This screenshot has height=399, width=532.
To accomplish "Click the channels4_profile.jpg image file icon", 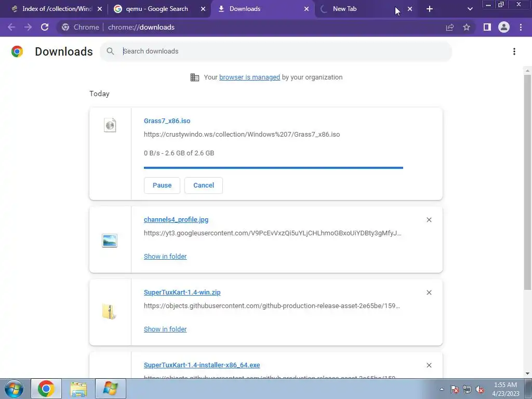I will point(110,241).
